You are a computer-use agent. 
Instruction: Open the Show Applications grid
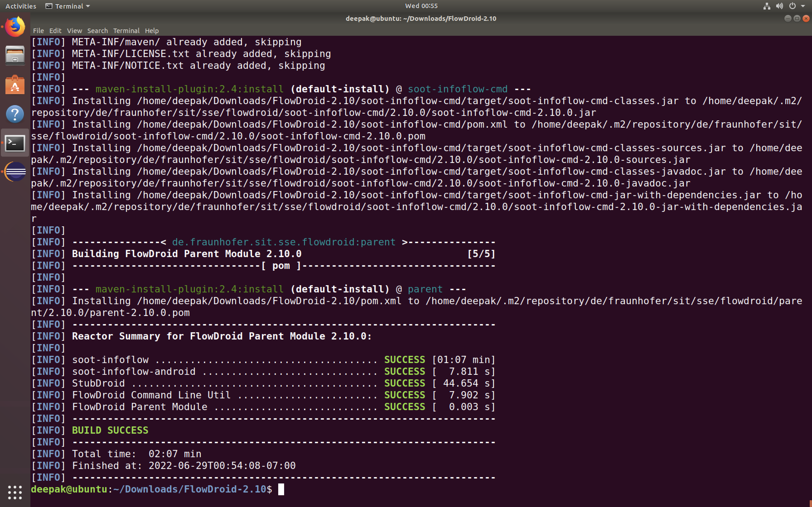point(15,492)
